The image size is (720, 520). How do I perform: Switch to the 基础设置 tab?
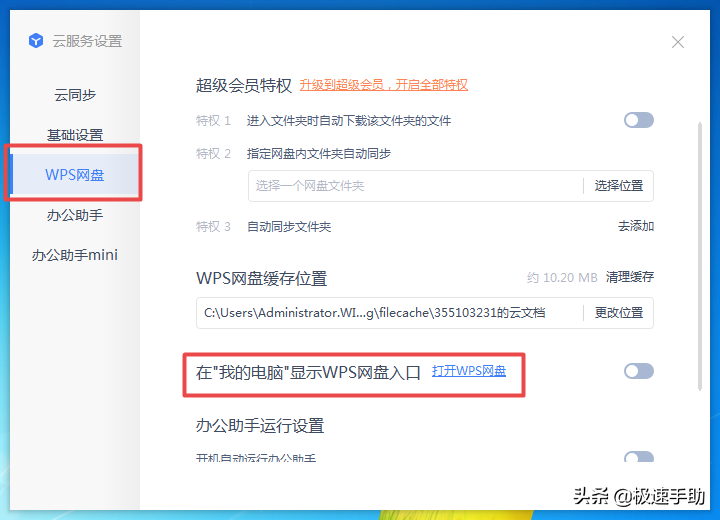75,135
